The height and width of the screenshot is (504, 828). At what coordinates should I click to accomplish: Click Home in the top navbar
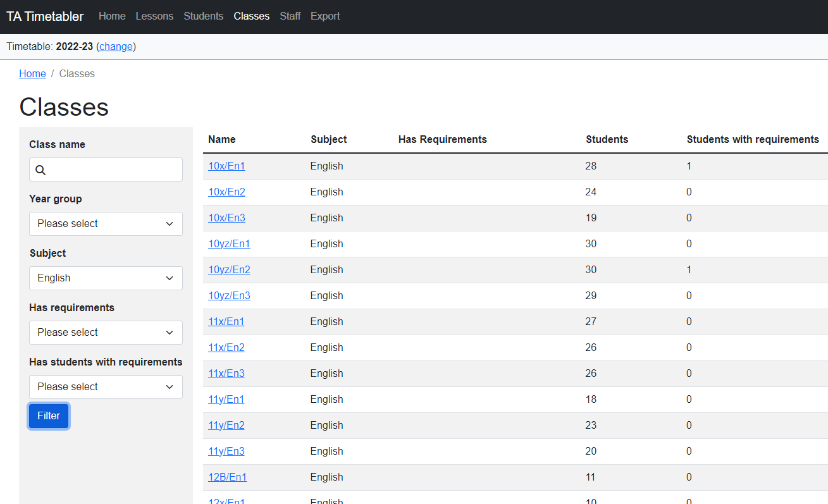[x=112, y=16]
